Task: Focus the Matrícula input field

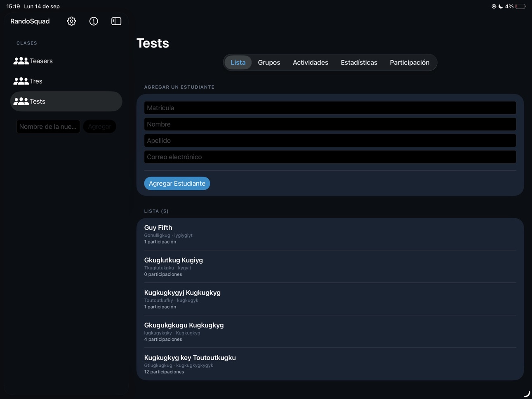Action: point(330,108)
